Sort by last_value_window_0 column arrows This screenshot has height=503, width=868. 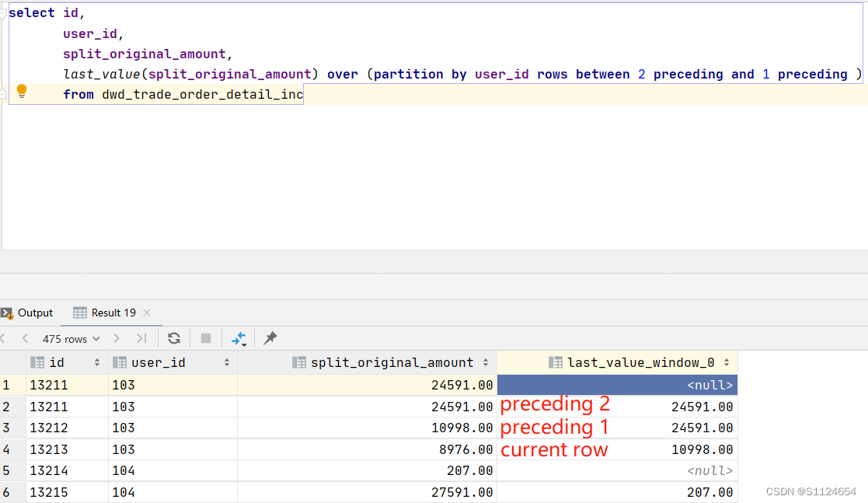point(727,363)
